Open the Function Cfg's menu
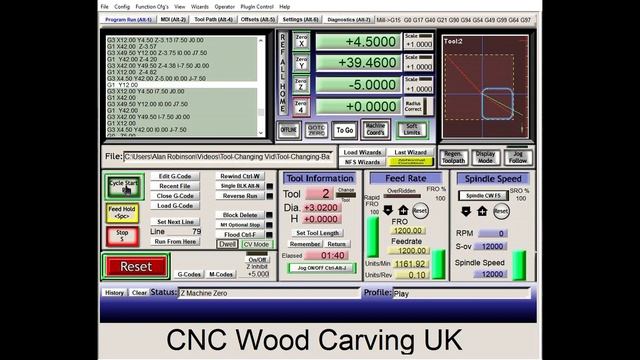The width and height of the screenshot is (640, 360). [152, 7]
